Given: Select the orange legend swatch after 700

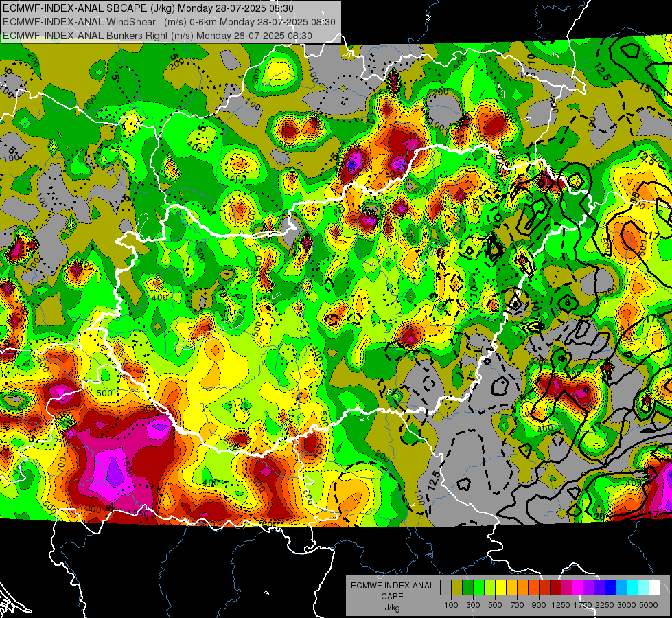Looking at the screenshot, I should (x=523, y=588).
